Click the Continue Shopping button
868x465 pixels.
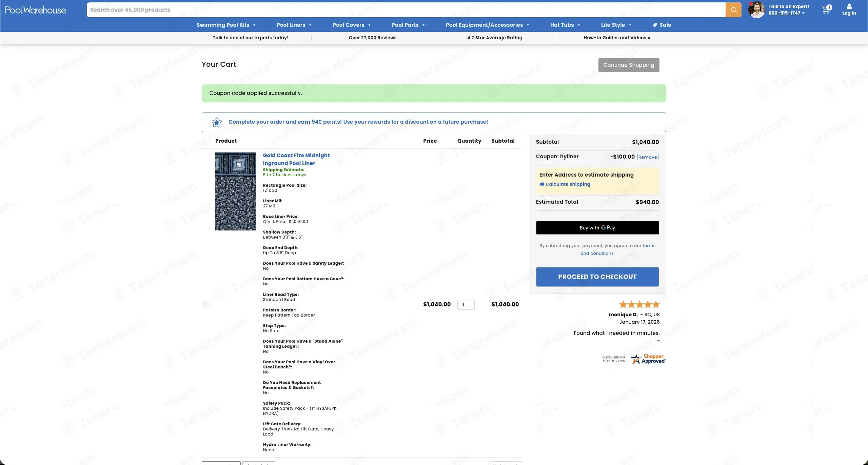click(629, 65)
